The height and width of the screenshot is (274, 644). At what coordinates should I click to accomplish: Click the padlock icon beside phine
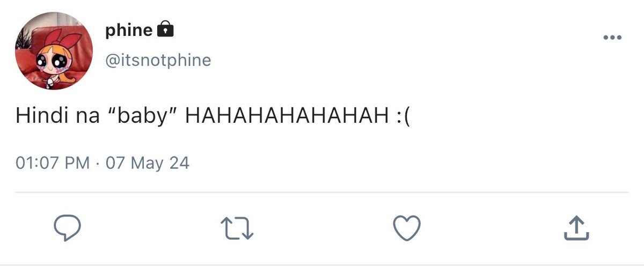165,29
